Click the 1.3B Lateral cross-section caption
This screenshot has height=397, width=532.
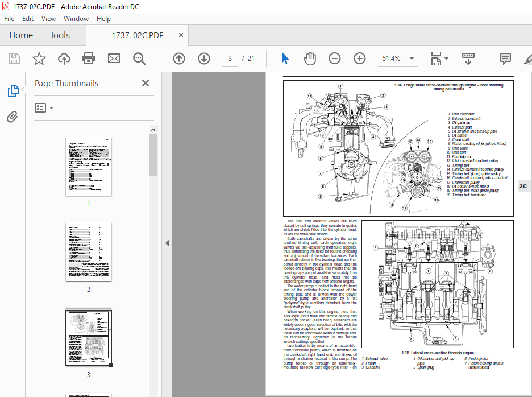click(438, 353)
